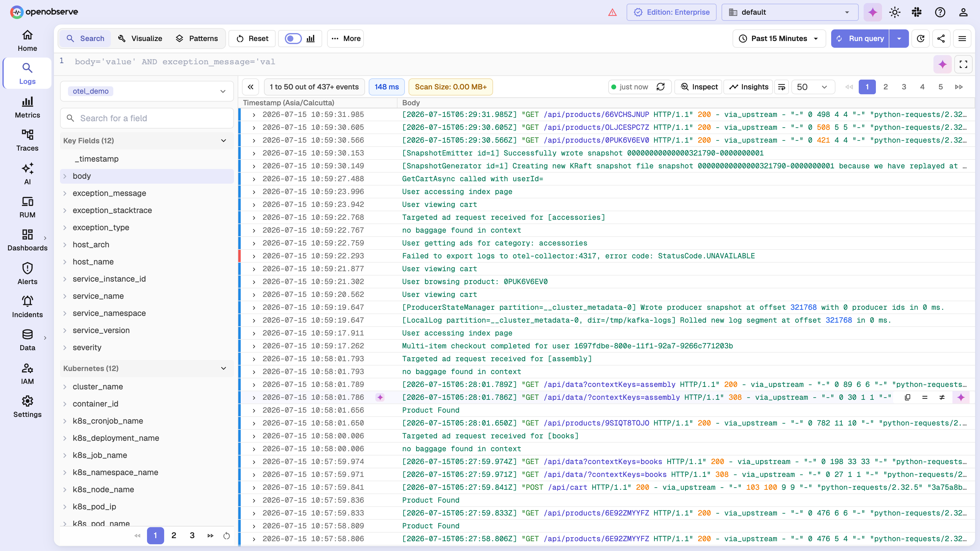Open the Incidents section
980x551 pixels.
click(27, 307)
